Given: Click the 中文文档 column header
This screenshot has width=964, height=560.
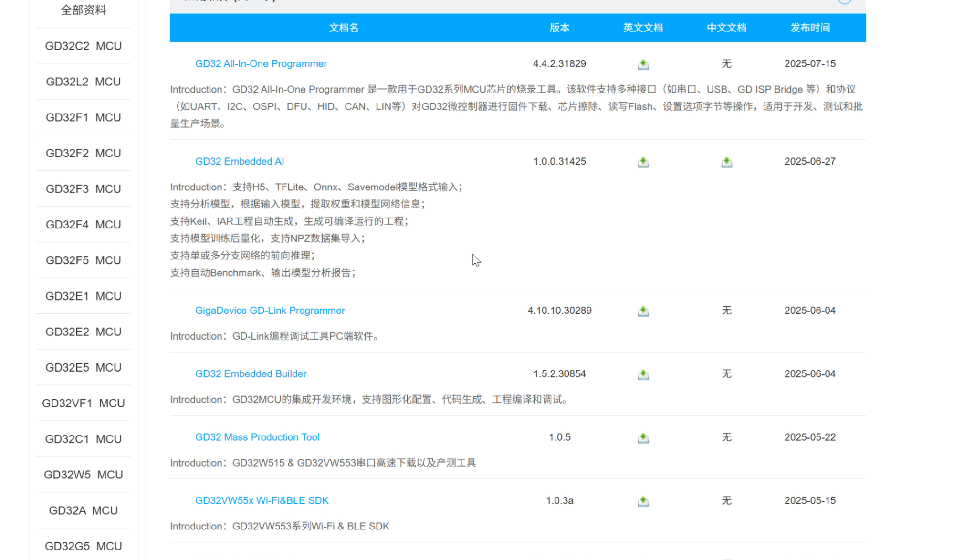Looking at the screenshot, I should (726, 28).
